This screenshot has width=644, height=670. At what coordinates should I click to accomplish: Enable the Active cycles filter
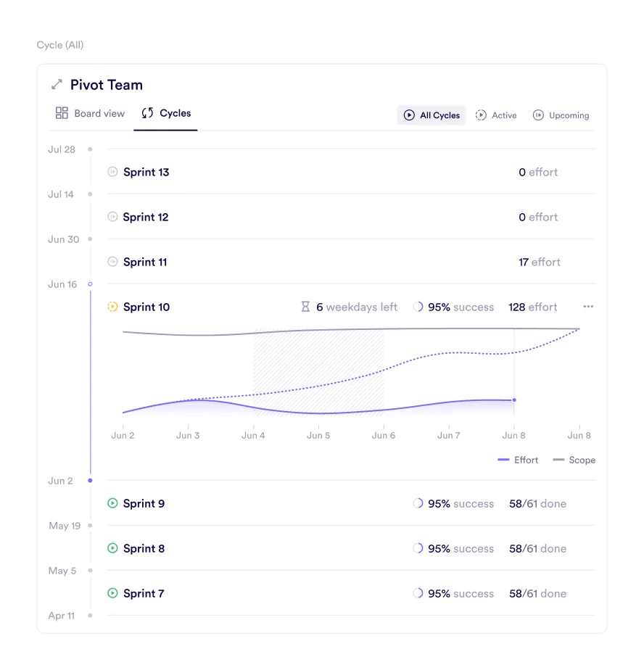pyautogui.click(x=496, y=115)
